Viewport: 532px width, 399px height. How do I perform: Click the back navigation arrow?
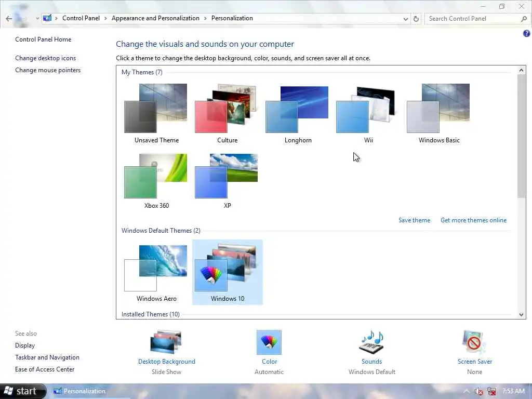click(9, 19)
